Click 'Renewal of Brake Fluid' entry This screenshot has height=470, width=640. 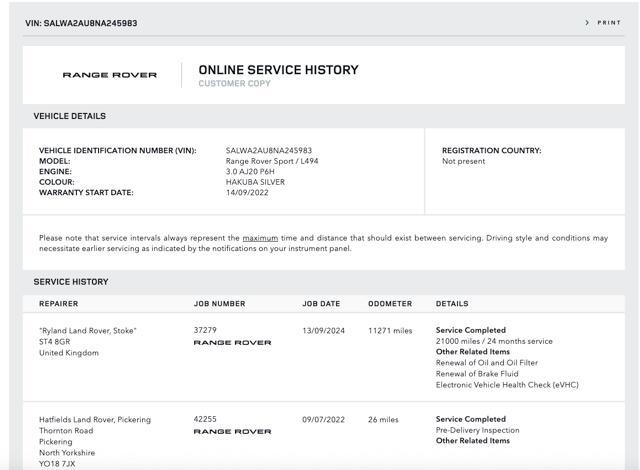[477, 374]
